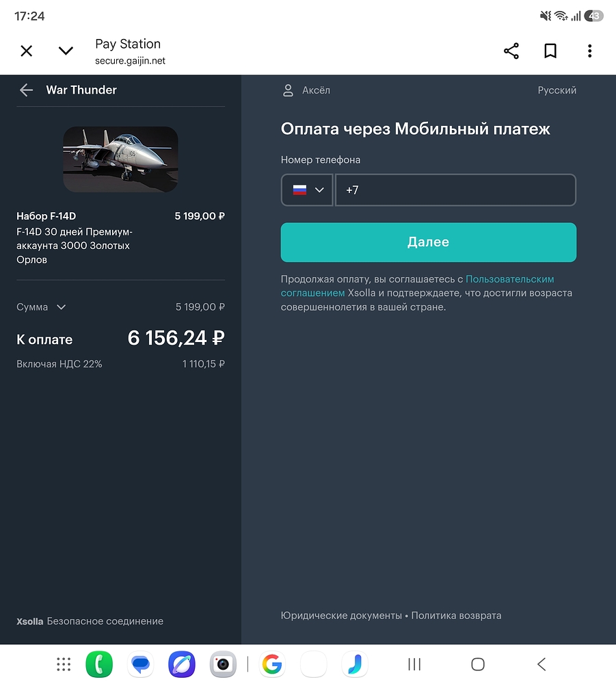This screenshot has width=616, height=684.
Task: Click the user profile icon
Action: click(x=288, y=90)
